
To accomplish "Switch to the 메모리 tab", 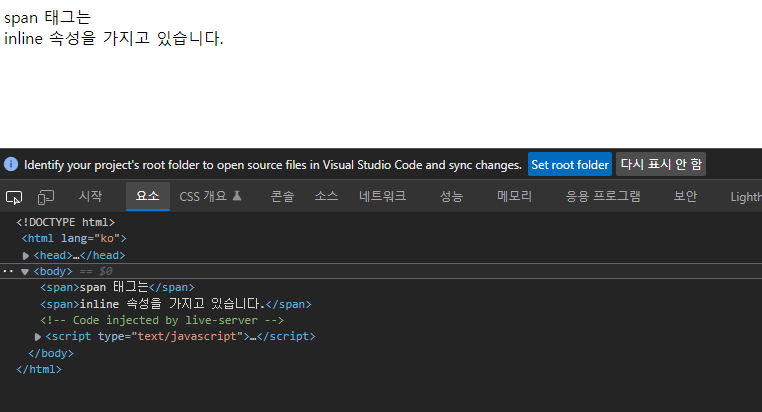I will tap(514, 196).
